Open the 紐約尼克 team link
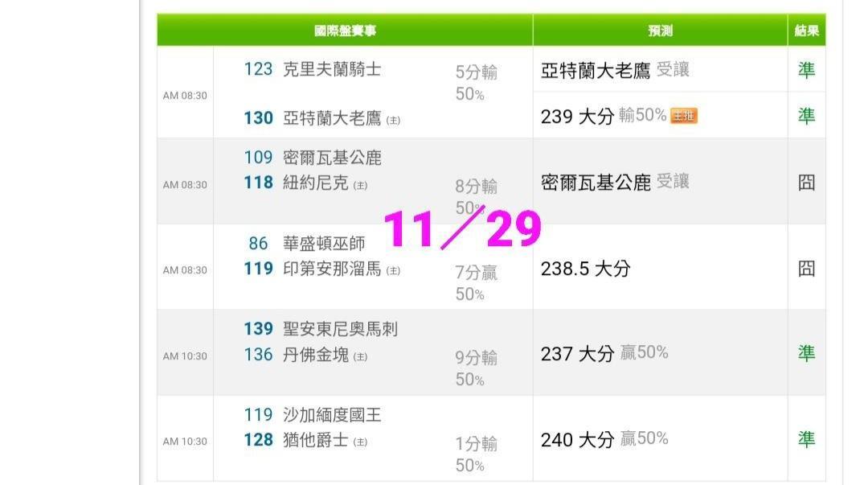This screenshot has width=868, height=485. click(316, 183)
